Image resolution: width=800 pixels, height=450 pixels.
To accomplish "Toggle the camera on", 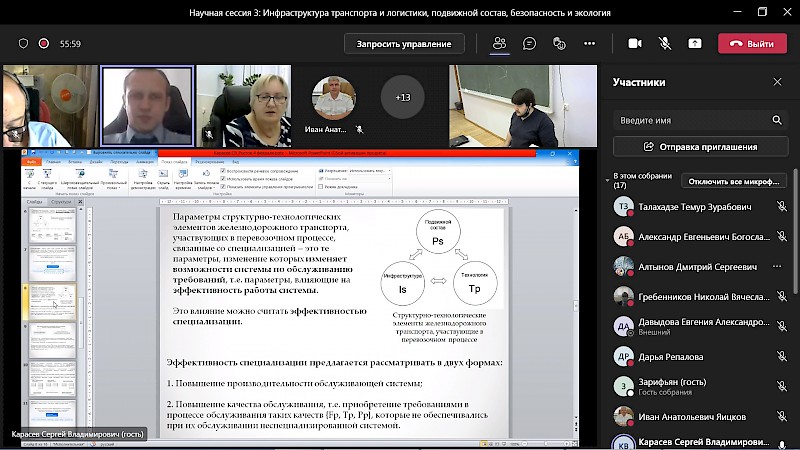I will (x=634, y=44).
